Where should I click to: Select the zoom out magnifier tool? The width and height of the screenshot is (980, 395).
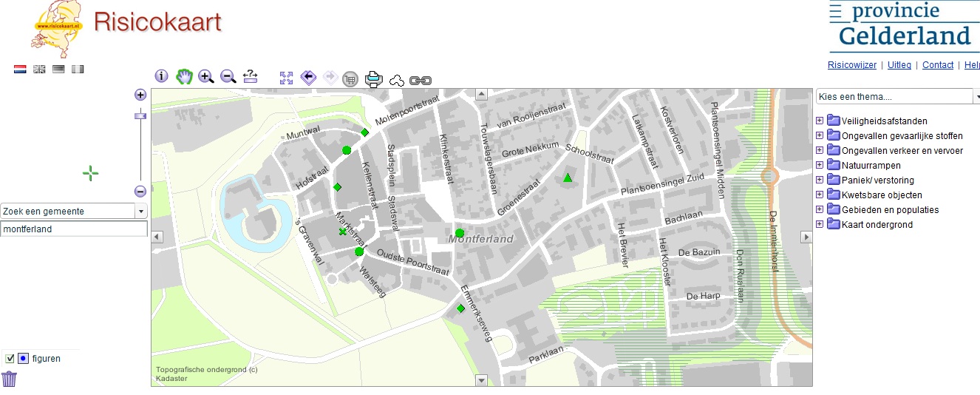coord(228,76)
